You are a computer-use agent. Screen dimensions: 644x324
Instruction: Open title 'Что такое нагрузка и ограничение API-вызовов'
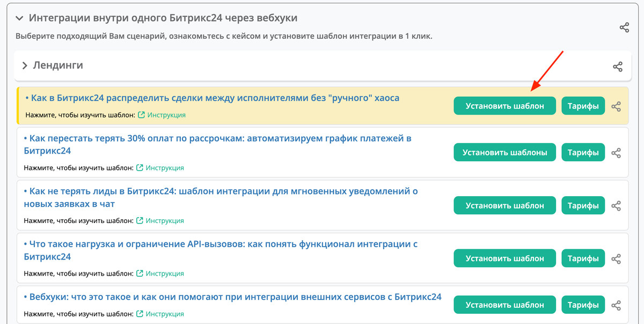point(221,250)
